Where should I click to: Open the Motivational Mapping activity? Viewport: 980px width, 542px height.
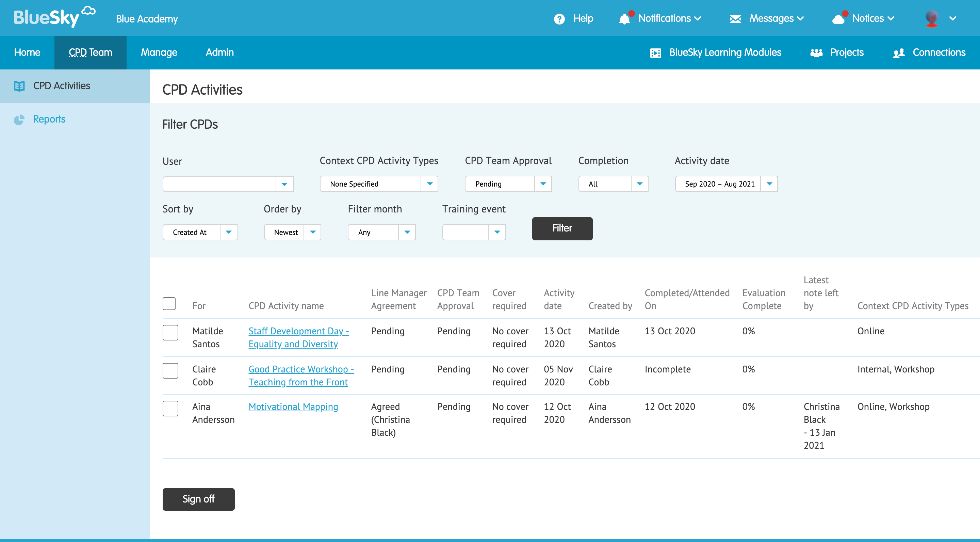tap(293, 406)
